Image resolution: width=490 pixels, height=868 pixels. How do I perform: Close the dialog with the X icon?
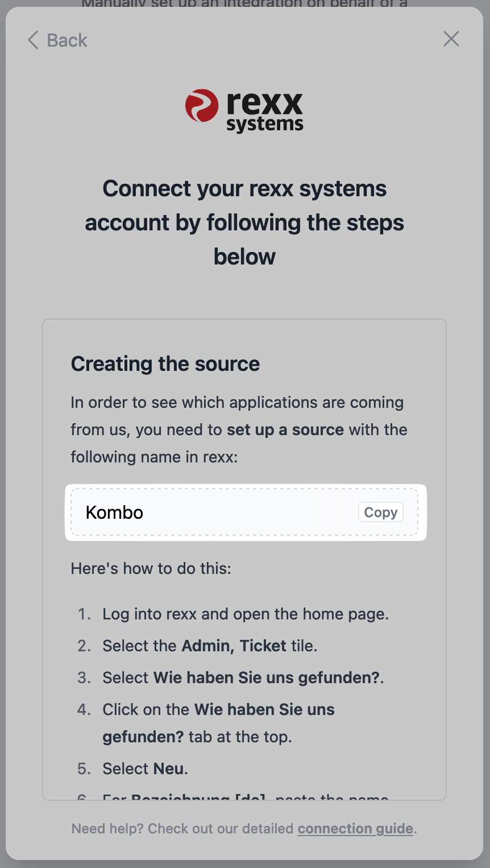[x=451, y=39]
